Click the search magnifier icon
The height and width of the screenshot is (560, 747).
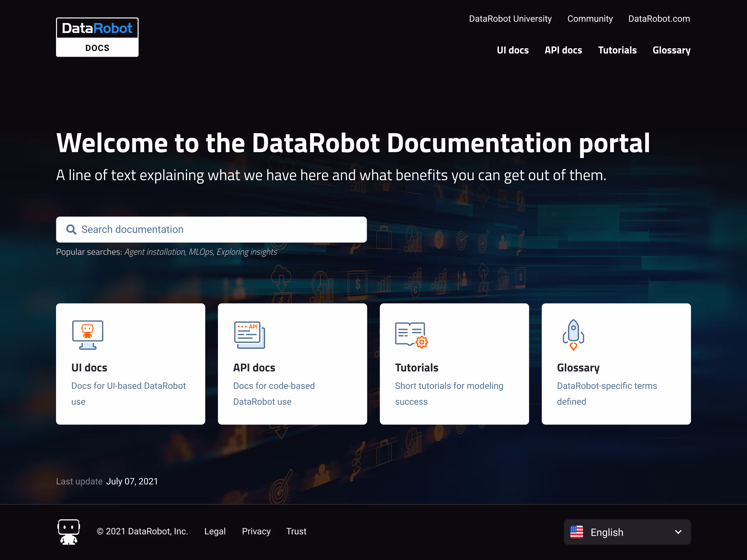point(71,230)
